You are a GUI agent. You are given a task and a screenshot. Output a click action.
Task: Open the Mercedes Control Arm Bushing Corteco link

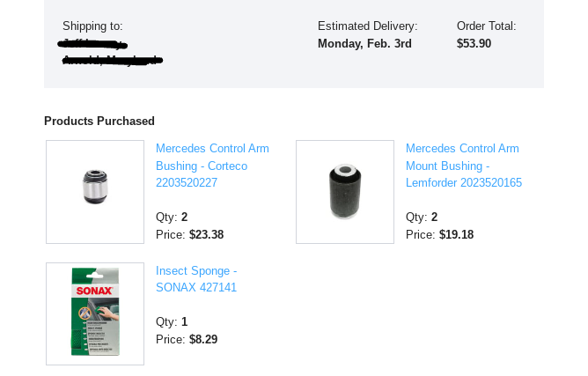coord(212,166)
